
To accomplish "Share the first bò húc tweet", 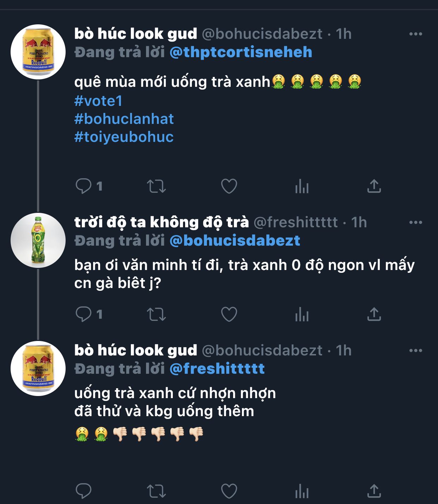I will [x=374, y=186].
